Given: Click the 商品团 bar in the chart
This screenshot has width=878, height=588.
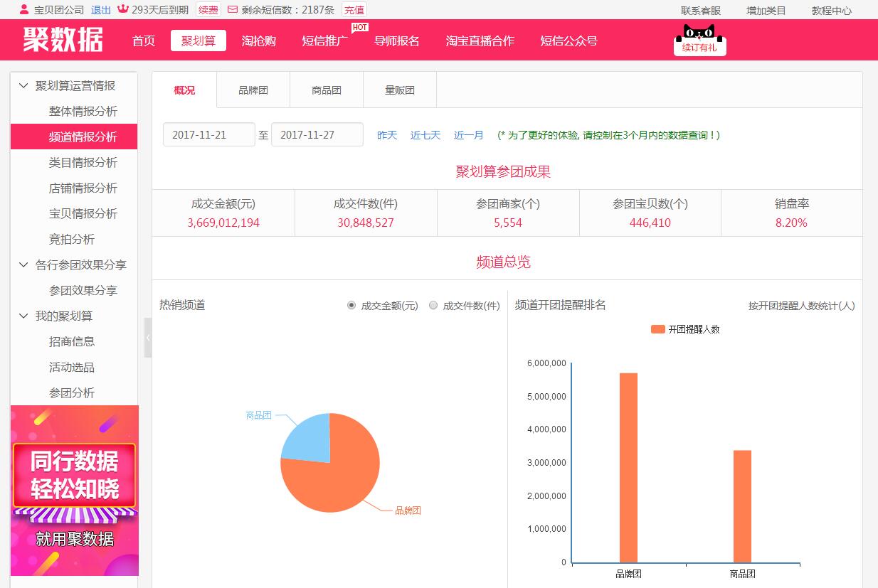Looking at the screenshot, I should click(x=742, y=506).
